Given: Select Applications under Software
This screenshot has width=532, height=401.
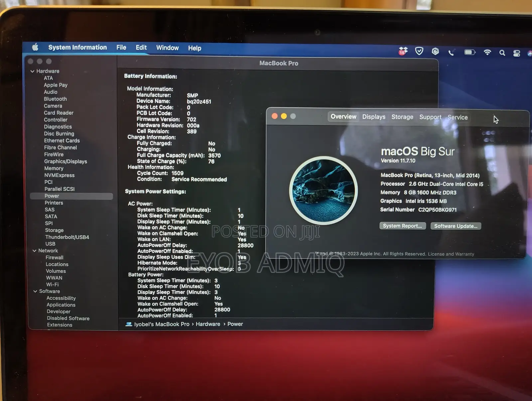Looking at the screenshot, I should click(x=61, y=305).
